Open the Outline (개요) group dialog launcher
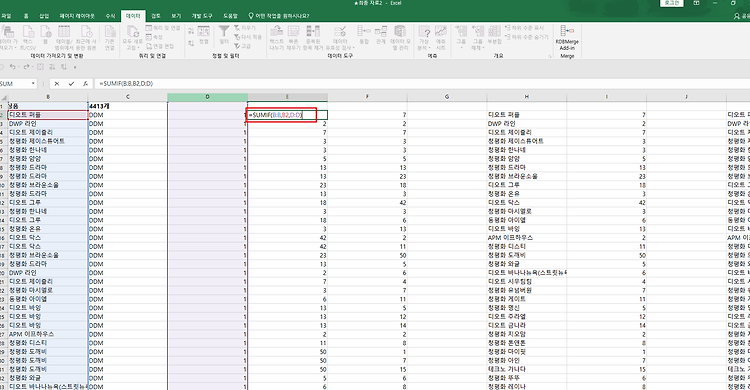The image size is (750, 390). click(x=550, y=56)
